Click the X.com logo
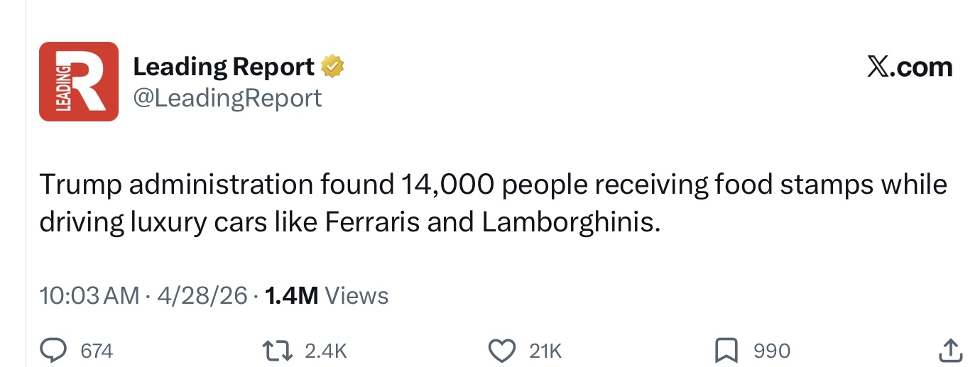 click(x=910, y=67)
